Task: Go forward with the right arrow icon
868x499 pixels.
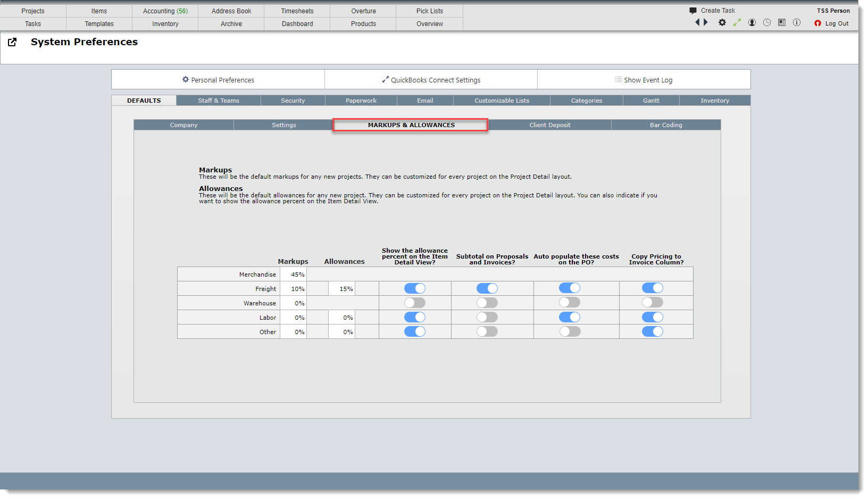Action: point(706,22)
